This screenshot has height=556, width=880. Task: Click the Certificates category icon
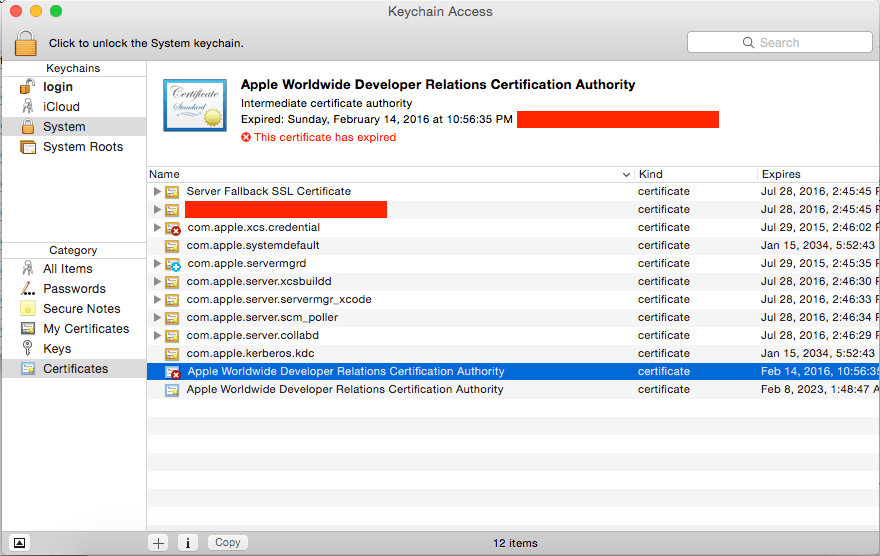tap(28, 369)
